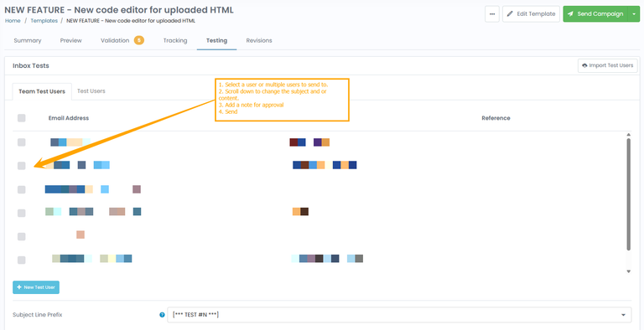Click the Reference column header
This screenshot has height=330, width=644.
(x=496, y=118)
